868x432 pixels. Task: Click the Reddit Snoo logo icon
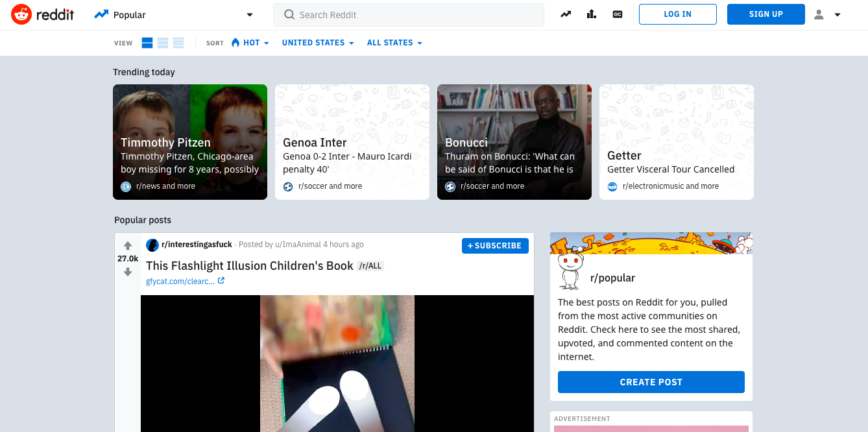click(21, 14)
